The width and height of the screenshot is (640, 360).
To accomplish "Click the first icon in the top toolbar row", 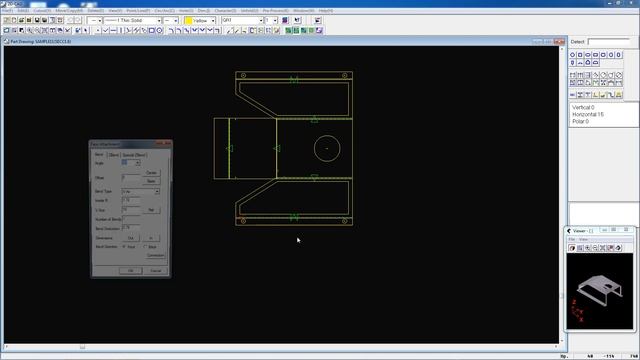I will 7,20.
